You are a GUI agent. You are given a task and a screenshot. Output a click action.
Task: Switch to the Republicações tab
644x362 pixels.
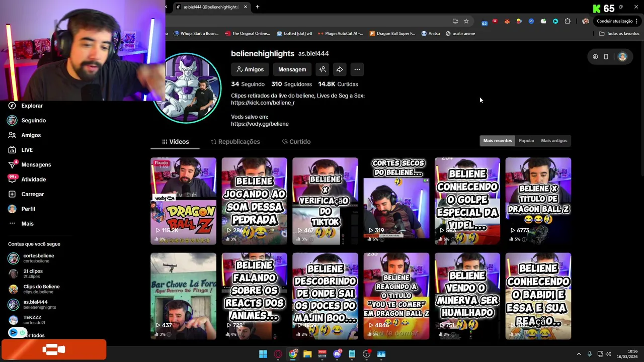pyautogui.click(x=235, y=142)
